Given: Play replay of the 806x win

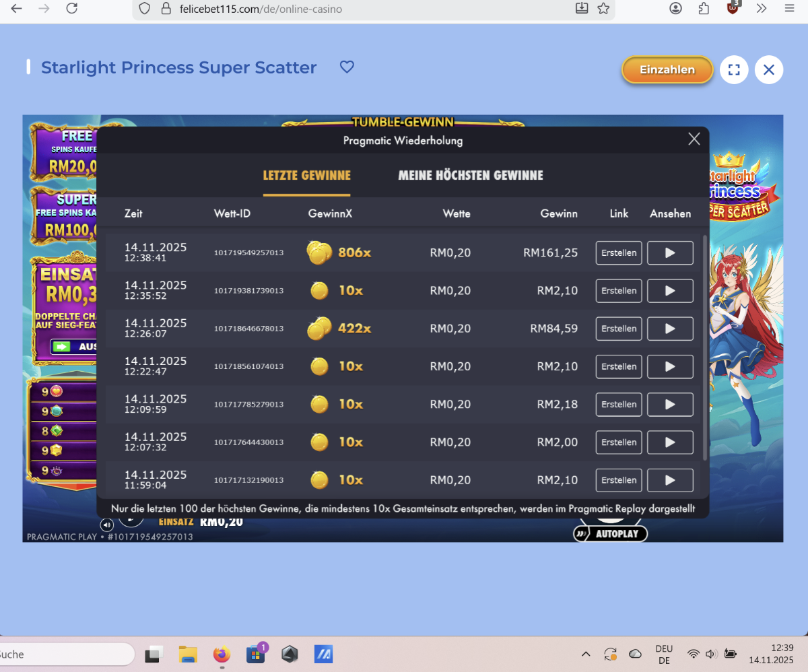Looking at the screenshot, I should tap(670, 253).
